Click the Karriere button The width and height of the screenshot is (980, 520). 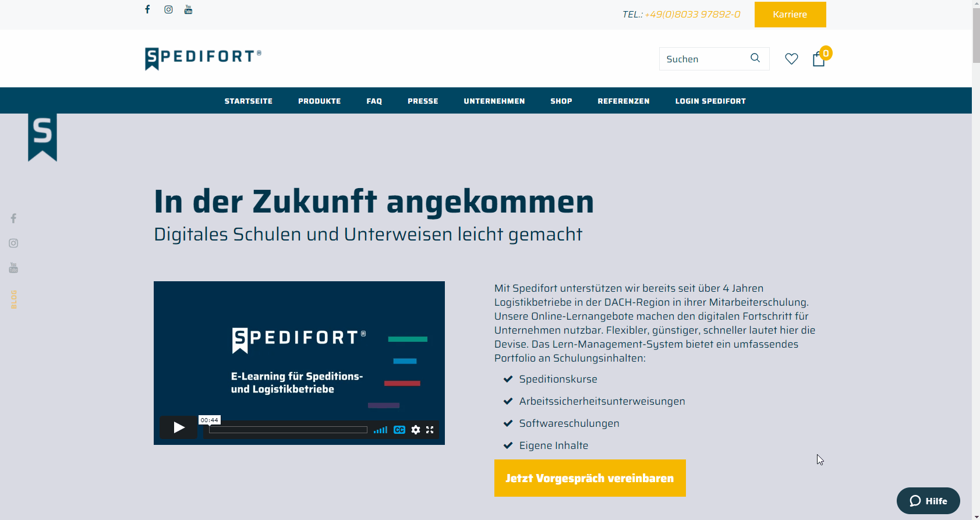pos(790,15)
